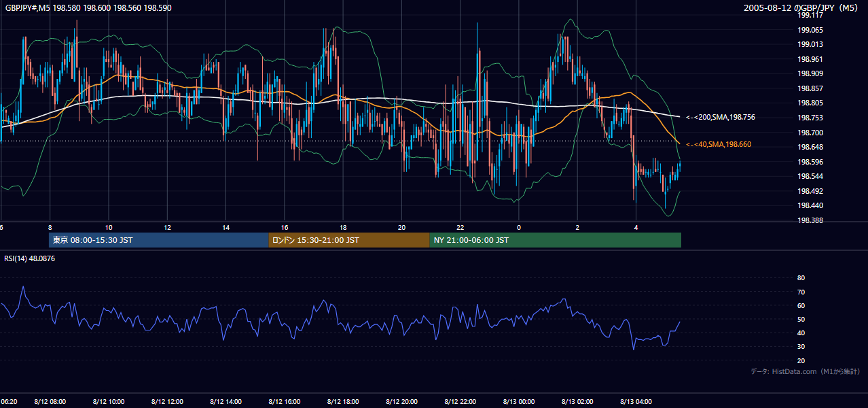Select the ロンドン 15:30-21:00 JST session bar

[x=349, y=240]
